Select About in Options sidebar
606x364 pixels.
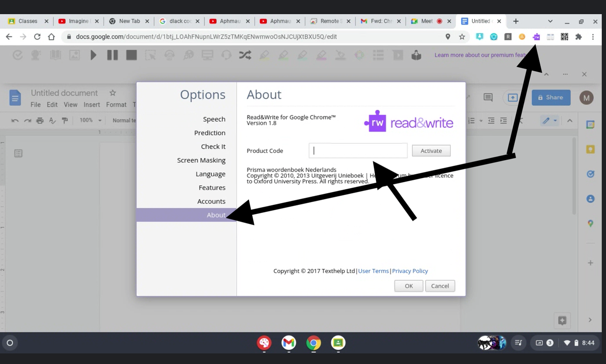tap(187, 215)
